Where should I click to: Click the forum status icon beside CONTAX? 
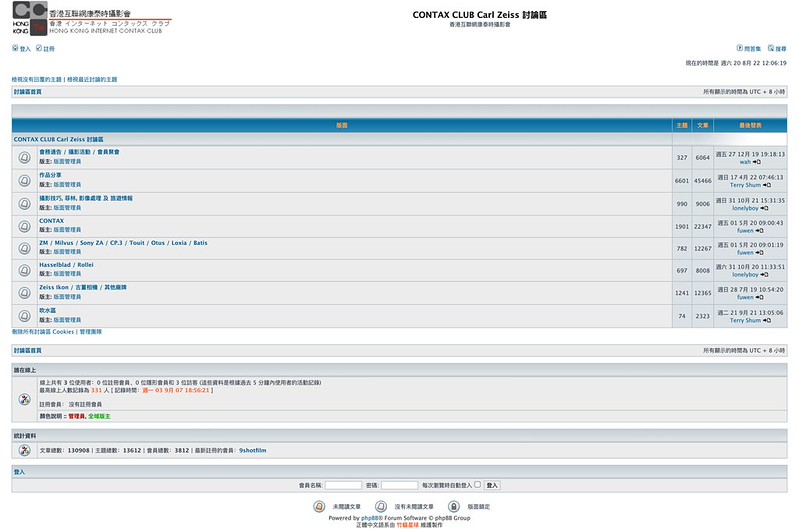[24, 226]
